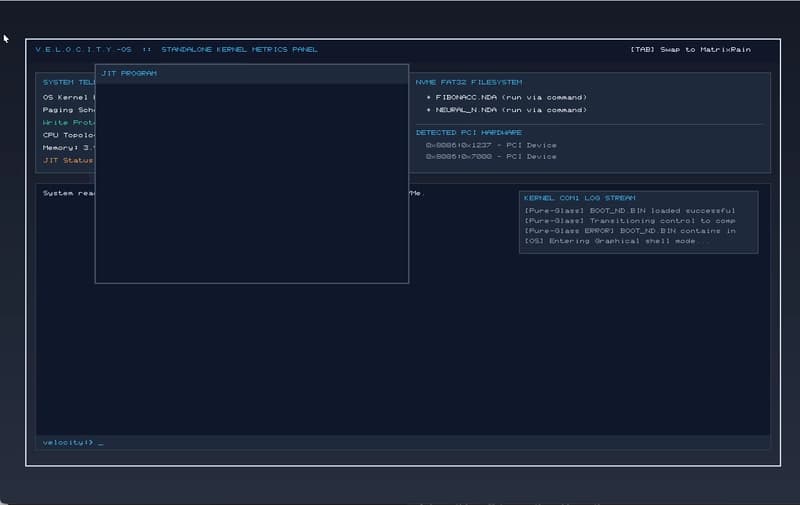
Task: Select the 0x8086:0x7000 PCI Device entry
Action: pyautogui.click(x=491, y=157)
